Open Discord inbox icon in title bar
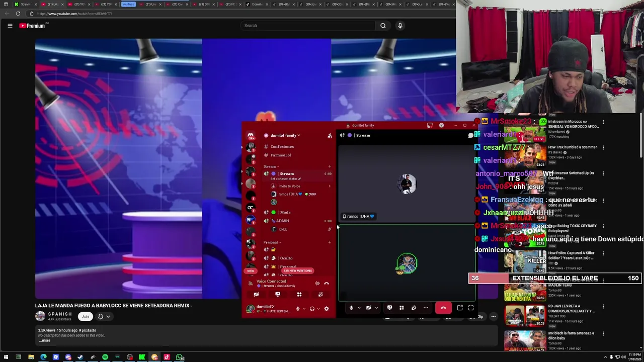The width and height of the screenshot is (644, 362). [430, 125]
